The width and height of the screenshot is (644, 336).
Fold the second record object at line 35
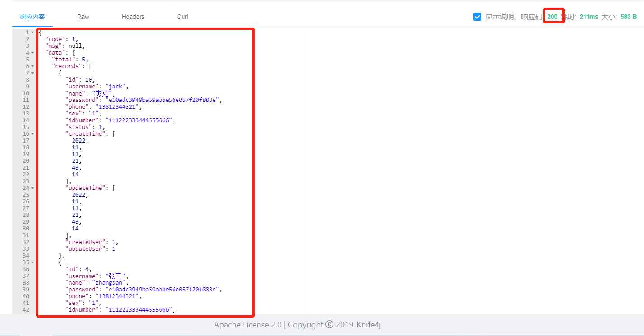tap(32, 262)
